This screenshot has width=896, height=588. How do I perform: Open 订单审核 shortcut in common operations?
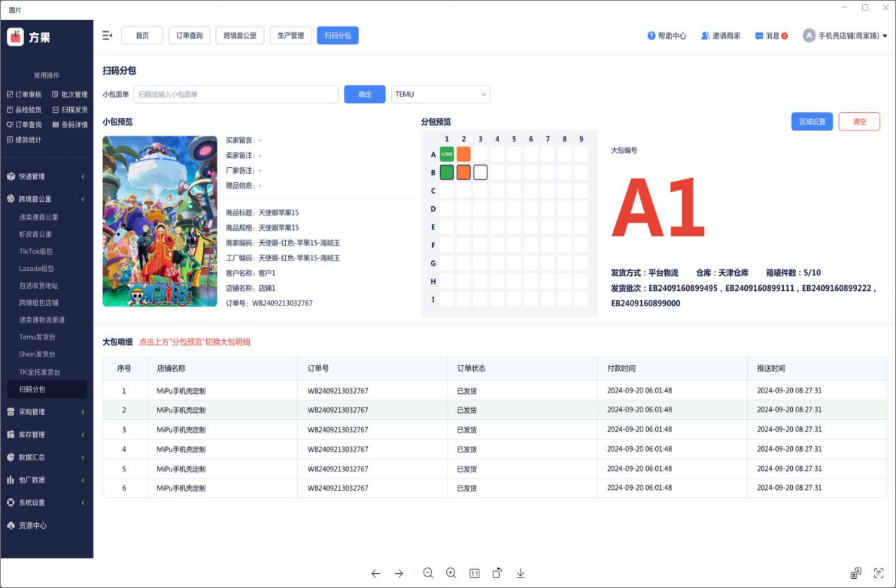pos(24,95)
